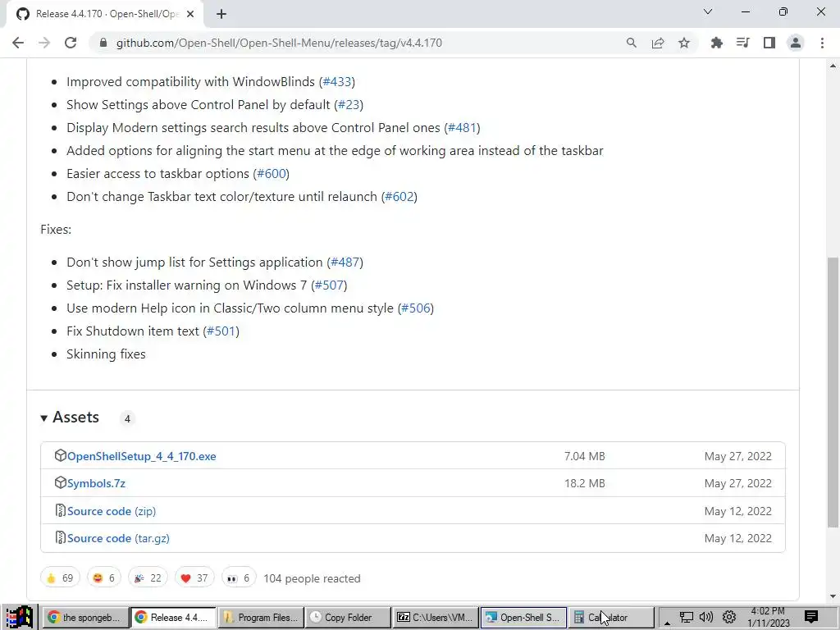Toggle laugh reaction with 6

[x=104, y=578]
